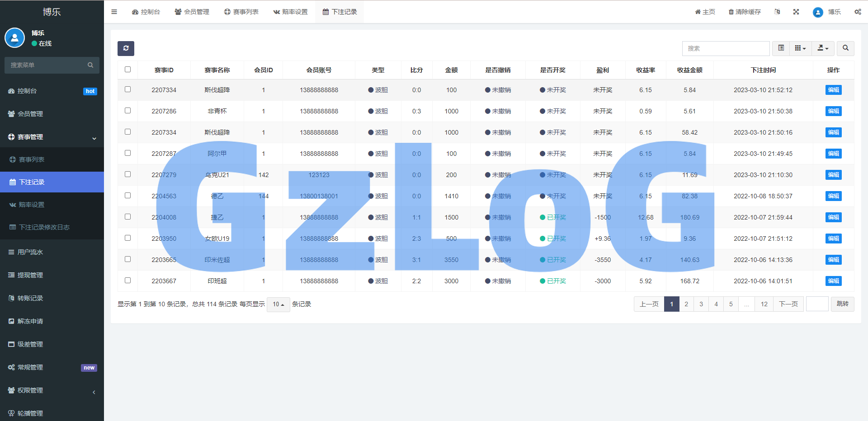Click the 清除缓存 trash icon
This screenshot has height=421, width=868.
pos(731,12)
